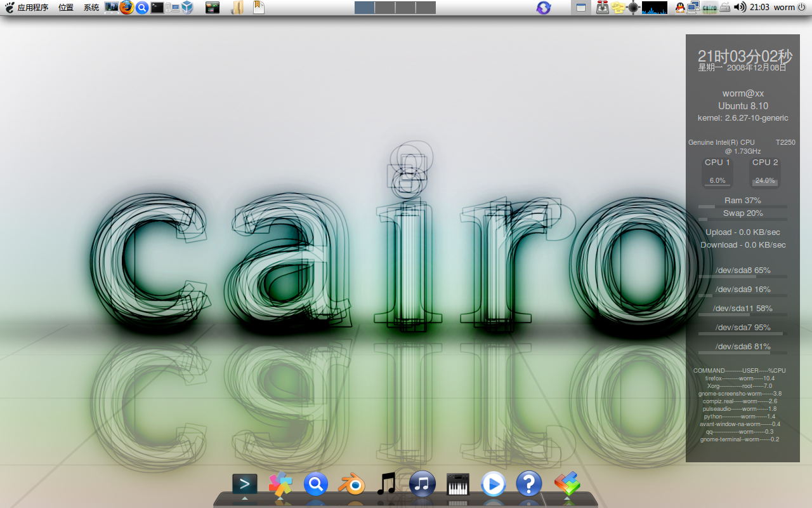Open the terminal launcher in top panel

[157, 8]
